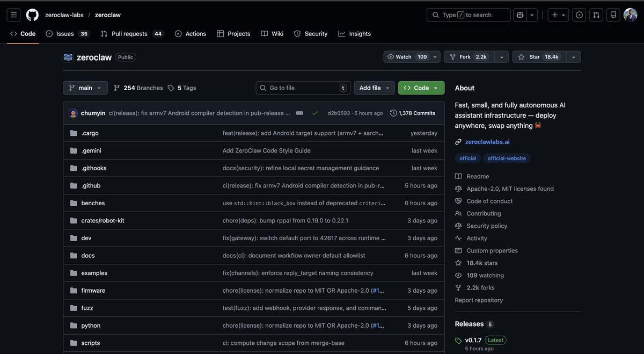Open the hamburger navigation menu
Image resolution: width=644 pixels, height=354 pixels.
14,15
